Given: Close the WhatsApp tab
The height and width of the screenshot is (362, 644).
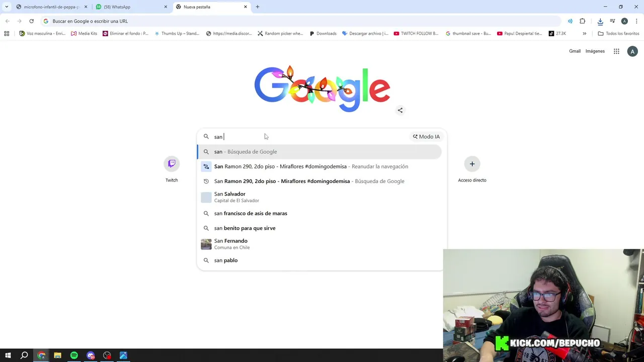Looking at the screenshot, I should (x=166, y=7).
